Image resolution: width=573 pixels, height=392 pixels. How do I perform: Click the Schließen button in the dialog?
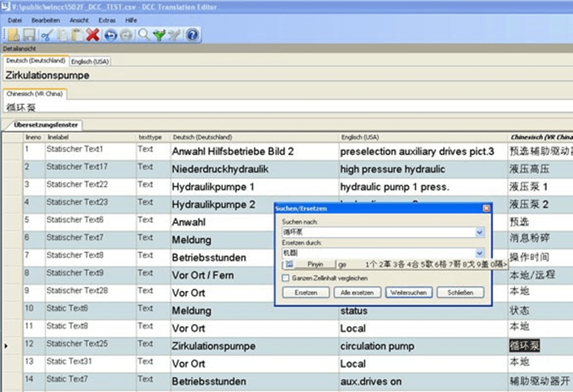[460, 293]
